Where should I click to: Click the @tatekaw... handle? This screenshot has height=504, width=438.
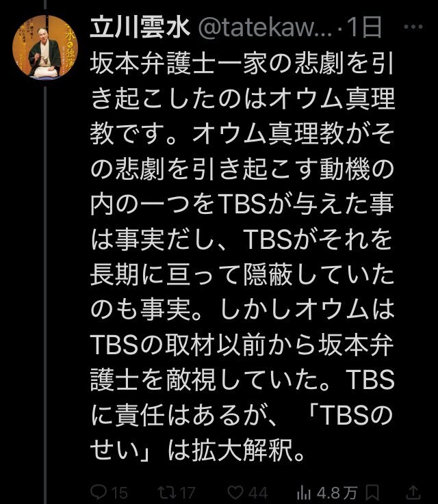point(266,28)
